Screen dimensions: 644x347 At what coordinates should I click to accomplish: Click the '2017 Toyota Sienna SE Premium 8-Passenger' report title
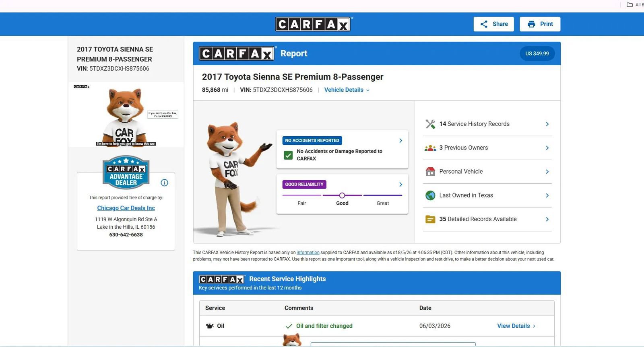tap(293, 77)
